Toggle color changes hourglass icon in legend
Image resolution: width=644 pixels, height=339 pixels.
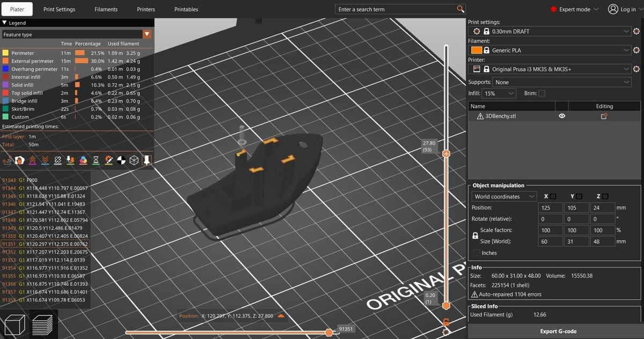tap(96, 160)
